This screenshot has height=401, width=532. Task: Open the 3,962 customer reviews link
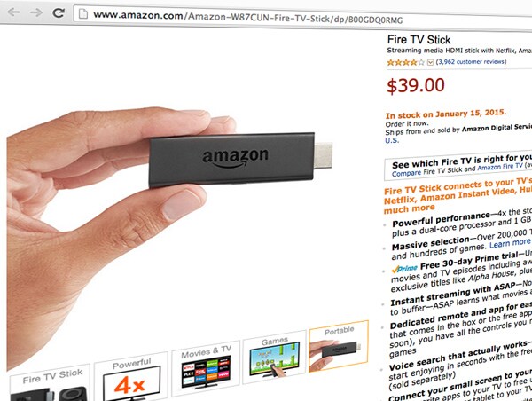click(x=471, y=62)
